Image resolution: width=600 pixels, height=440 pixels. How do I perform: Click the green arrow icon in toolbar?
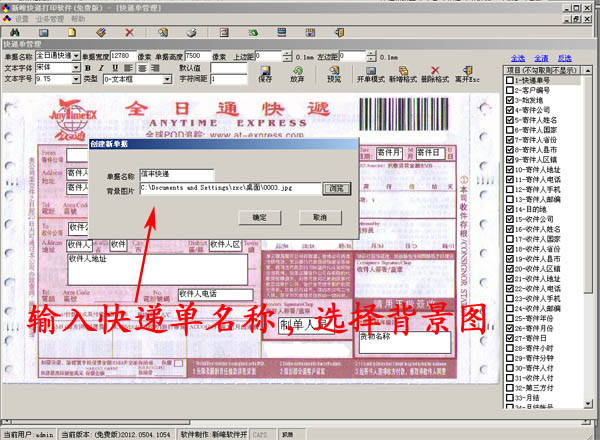[253, 33]
